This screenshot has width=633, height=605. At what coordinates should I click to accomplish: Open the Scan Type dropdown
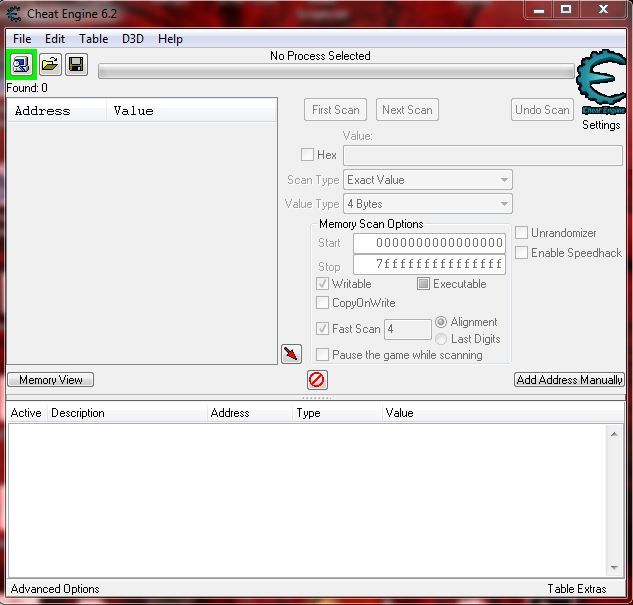(428, 180)
